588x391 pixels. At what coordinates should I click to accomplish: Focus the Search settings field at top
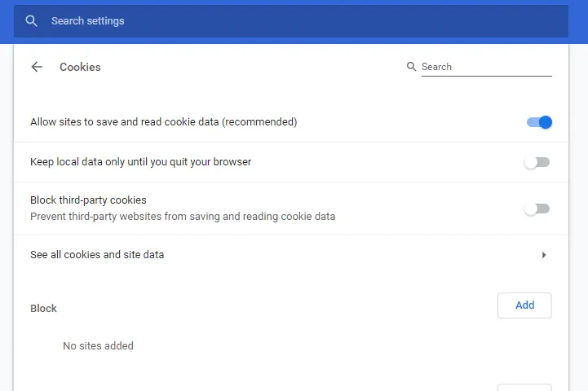pos(291,21)
